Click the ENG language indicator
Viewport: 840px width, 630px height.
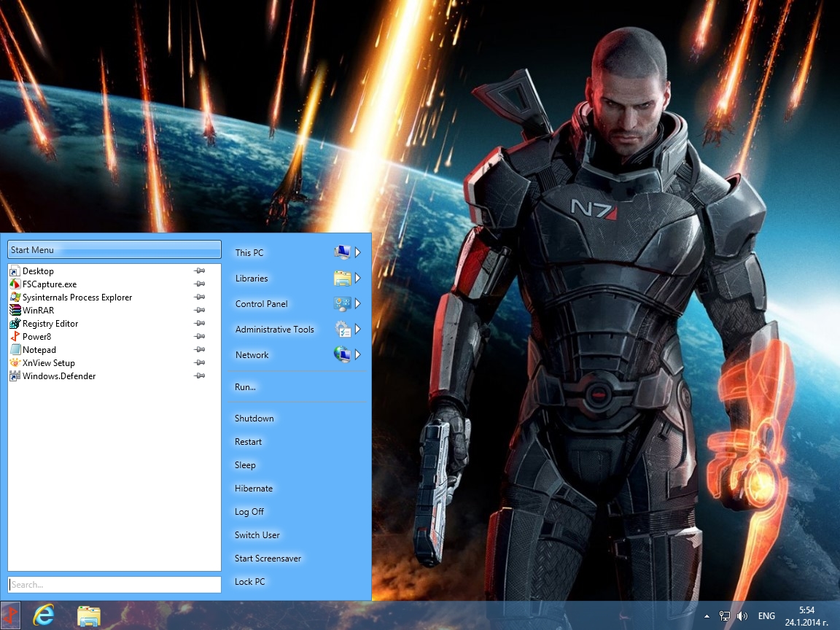[x=766, y=616]
